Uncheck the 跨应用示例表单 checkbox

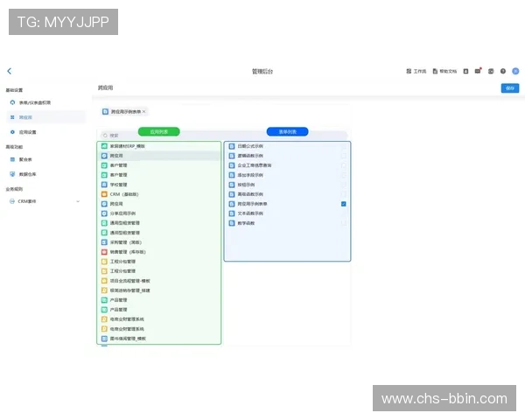pyautogui.click(x=344, y=204)
